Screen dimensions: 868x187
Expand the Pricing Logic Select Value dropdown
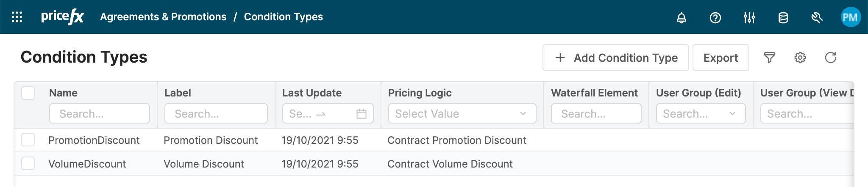click(x=462, y=114)
